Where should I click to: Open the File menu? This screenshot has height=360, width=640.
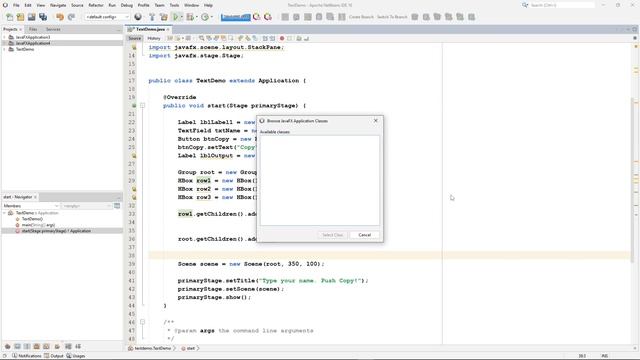tap(16, 5)
